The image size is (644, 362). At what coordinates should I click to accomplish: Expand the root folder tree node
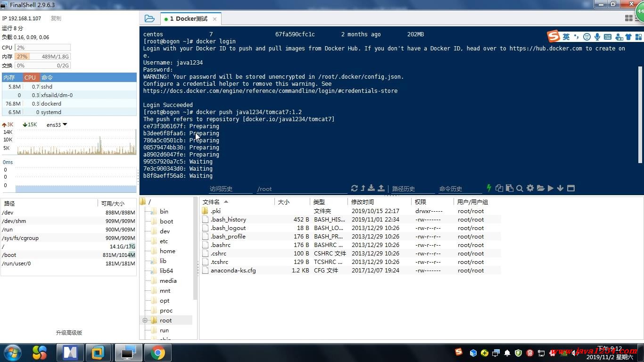point(145,321)
